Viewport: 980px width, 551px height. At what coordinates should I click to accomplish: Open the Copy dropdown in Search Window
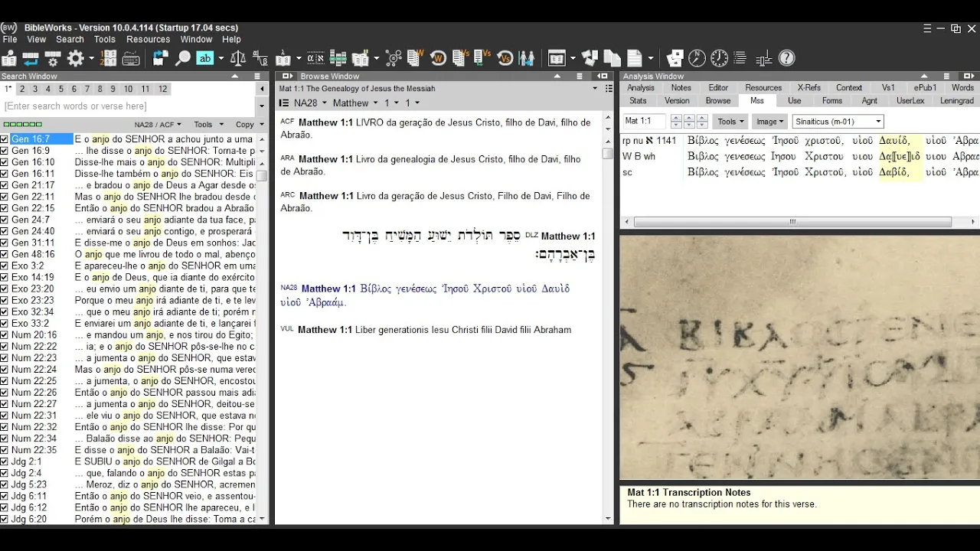[249, 124]
